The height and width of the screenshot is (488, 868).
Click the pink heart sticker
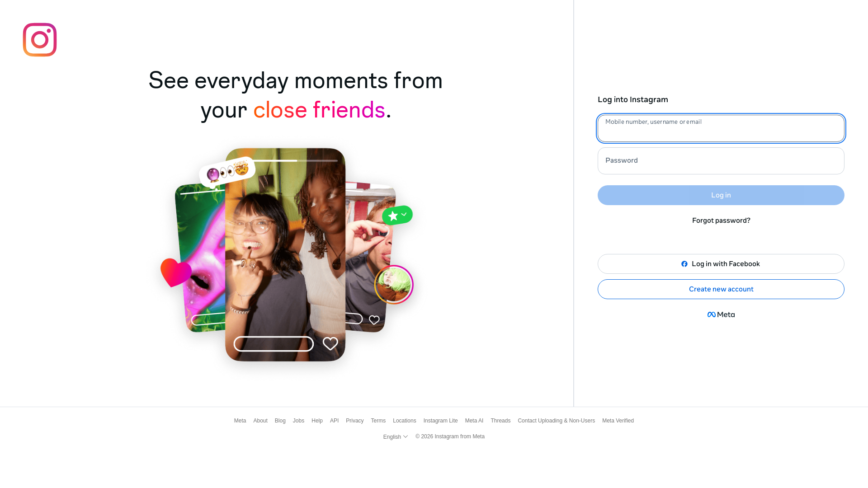tap(176, 272)
